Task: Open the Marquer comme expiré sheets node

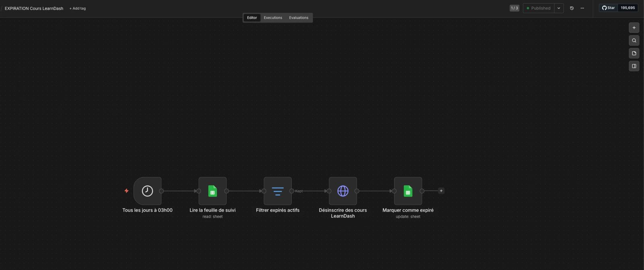Action: [x=408, y=191]
